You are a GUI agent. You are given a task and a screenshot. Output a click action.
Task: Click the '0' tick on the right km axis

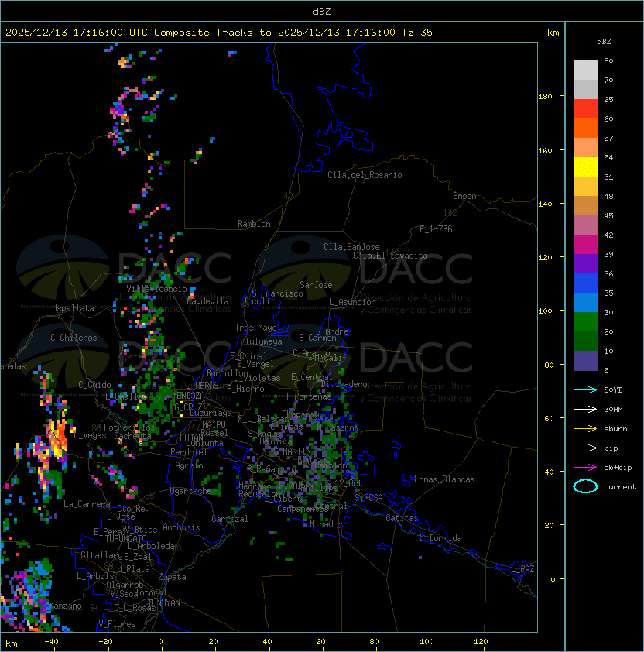(553, 580)
